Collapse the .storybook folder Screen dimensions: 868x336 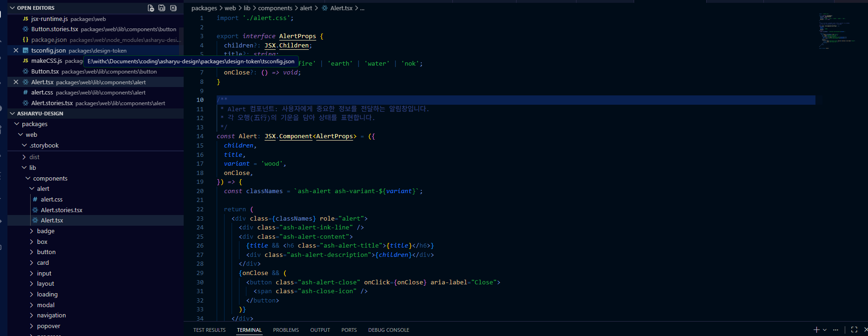coord(24,145)
